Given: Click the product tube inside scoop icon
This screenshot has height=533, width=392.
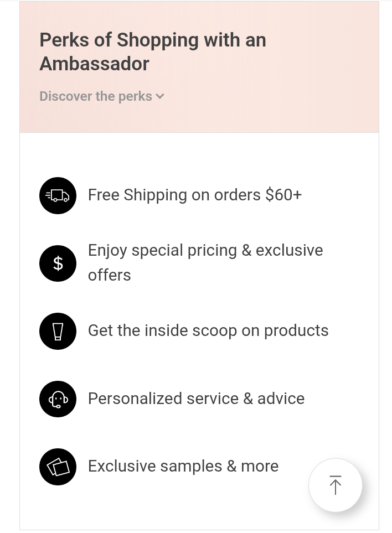Looking at the screenshot, I should click(58, 331).
